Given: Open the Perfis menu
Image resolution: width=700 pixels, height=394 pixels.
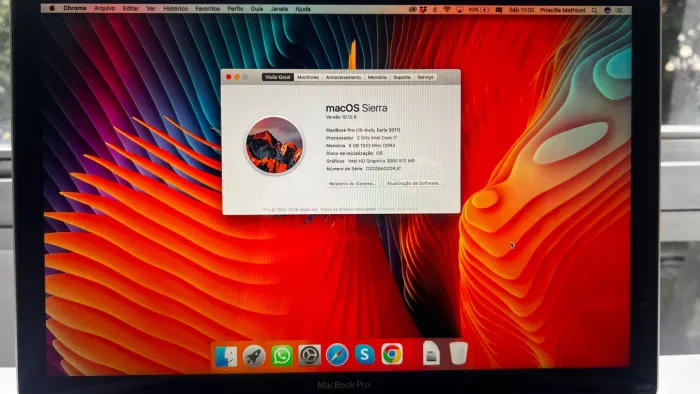Looking at the screenshot, I should [x=235, y=8].
